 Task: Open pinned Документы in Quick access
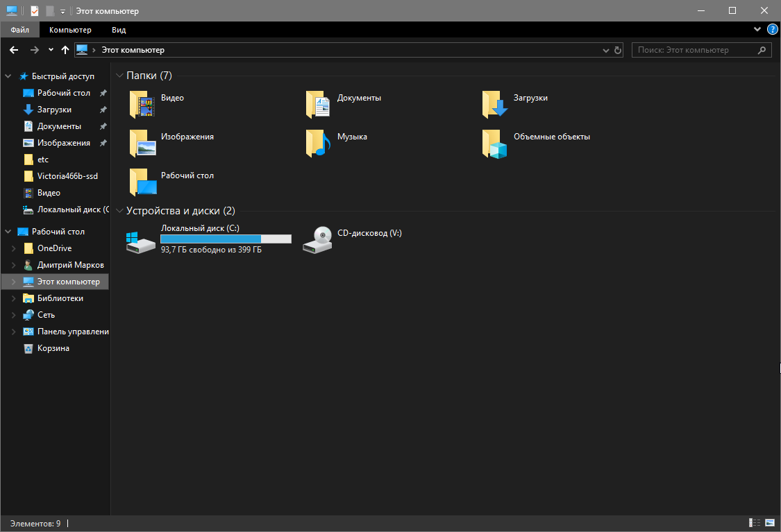coord(59,126)
